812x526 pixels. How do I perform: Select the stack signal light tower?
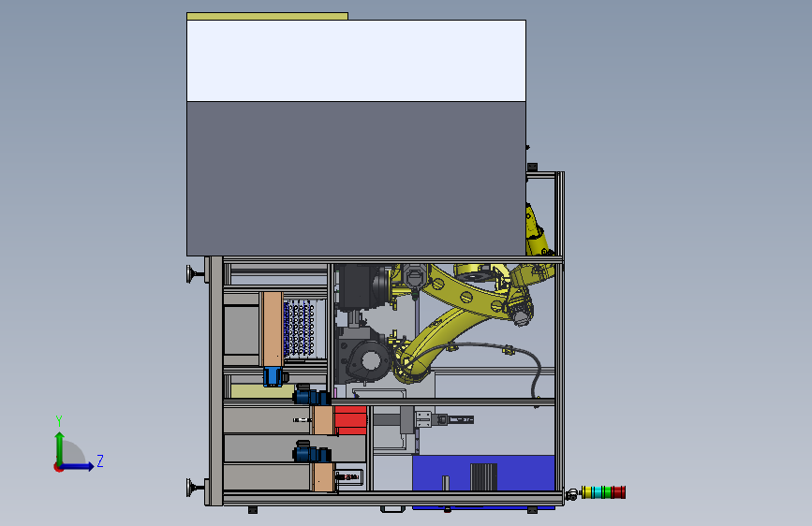[603, 491]
